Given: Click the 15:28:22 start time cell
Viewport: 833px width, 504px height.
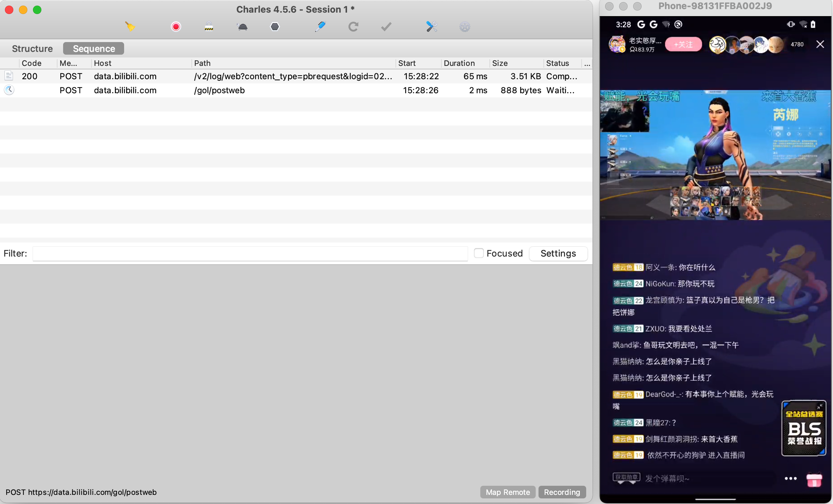Looking at the screenshot, I should (x=421, y=76).
